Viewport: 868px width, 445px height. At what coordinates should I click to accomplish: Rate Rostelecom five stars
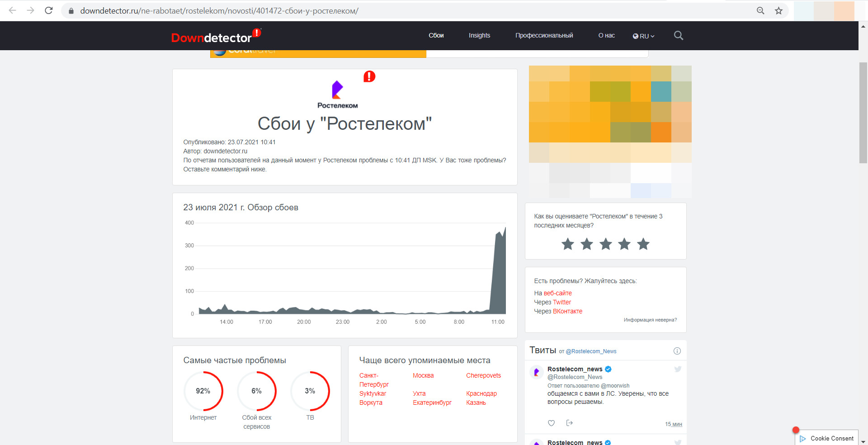point(643,244)
